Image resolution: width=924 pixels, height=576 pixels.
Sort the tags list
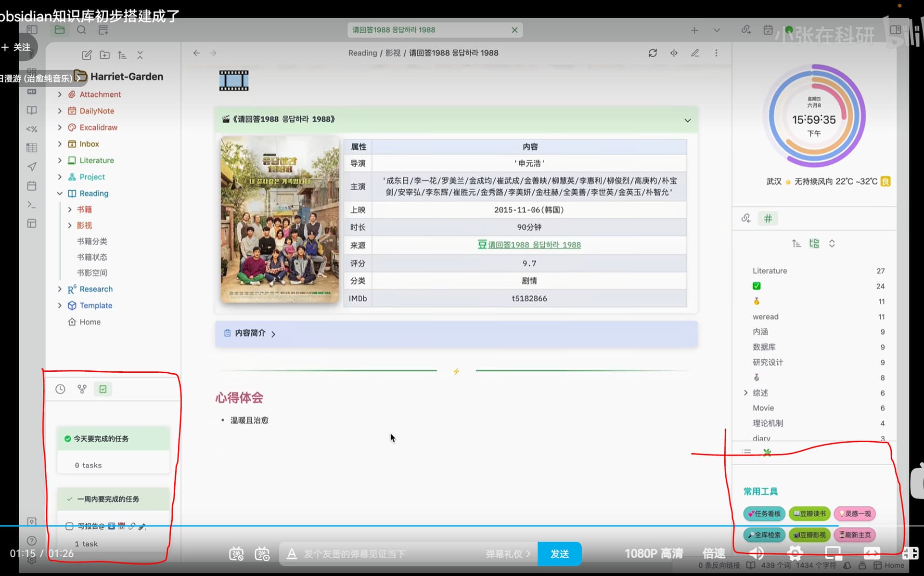point(796,244)
